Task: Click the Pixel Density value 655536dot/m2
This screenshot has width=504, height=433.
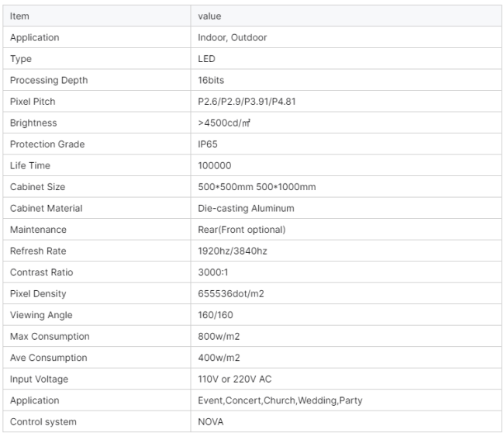Action: coord(231,293)
